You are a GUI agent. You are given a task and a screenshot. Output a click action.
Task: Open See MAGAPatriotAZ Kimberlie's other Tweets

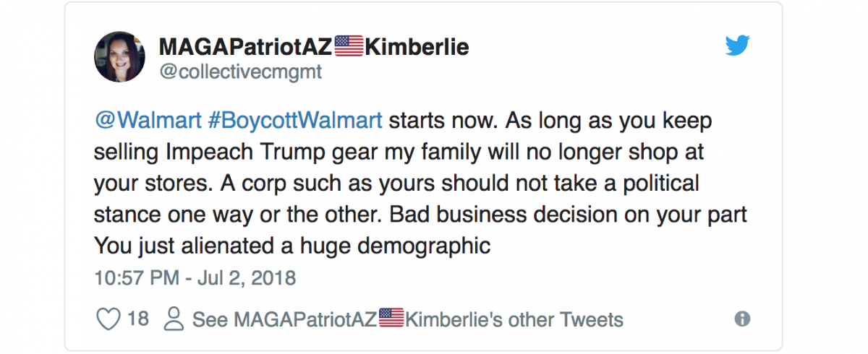coord(407,319)
